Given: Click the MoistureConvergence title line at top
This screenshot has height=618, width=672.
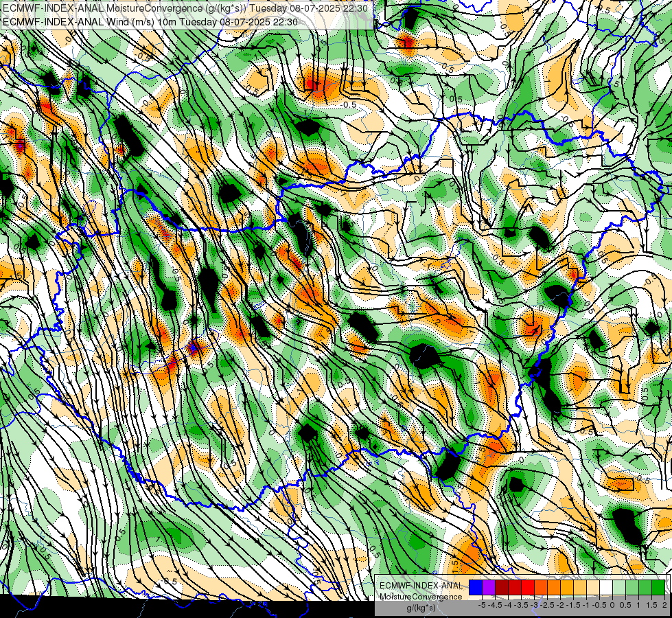Looking at the screenshot, I should [185, 8].
